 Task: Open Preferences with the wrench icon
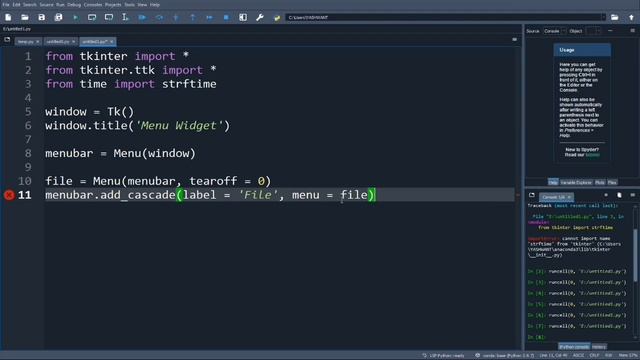coord(260,18)
